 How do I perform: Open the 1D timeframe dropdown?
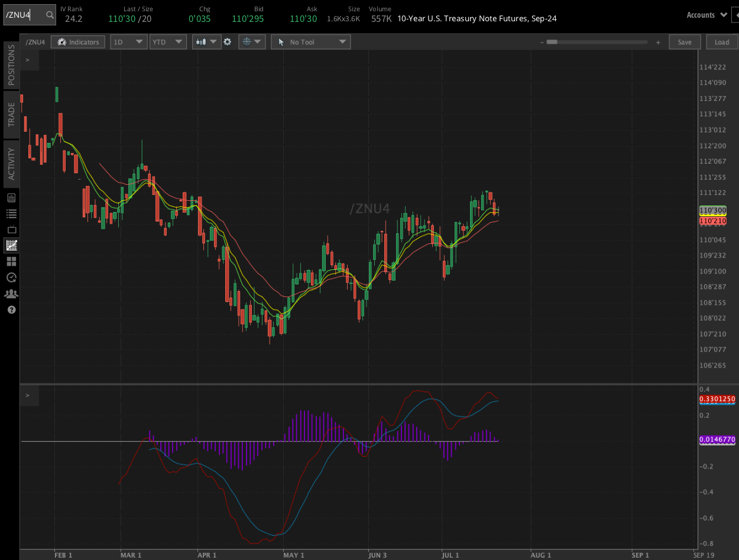[x=128, y=41]
